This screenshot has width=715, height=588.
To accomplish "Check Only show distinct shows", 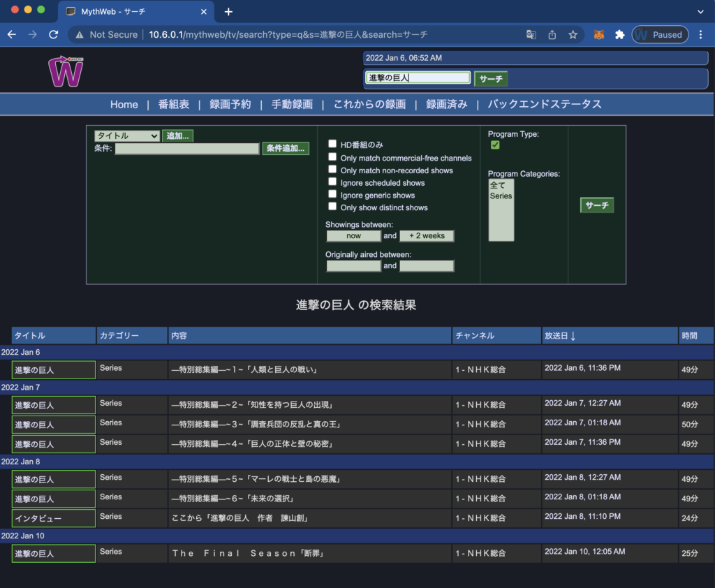I will coord(333,207).
